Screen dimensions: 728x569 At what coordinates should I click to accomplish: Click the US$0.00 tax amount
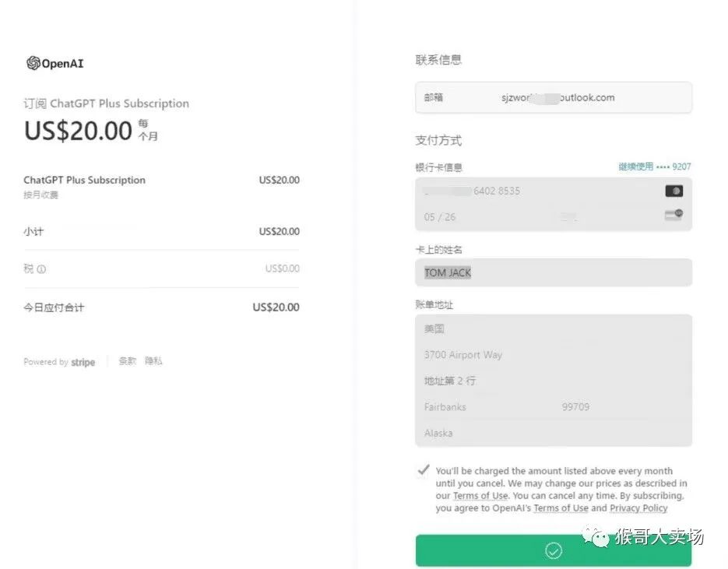pyautogui.click(x=283, y=269)
